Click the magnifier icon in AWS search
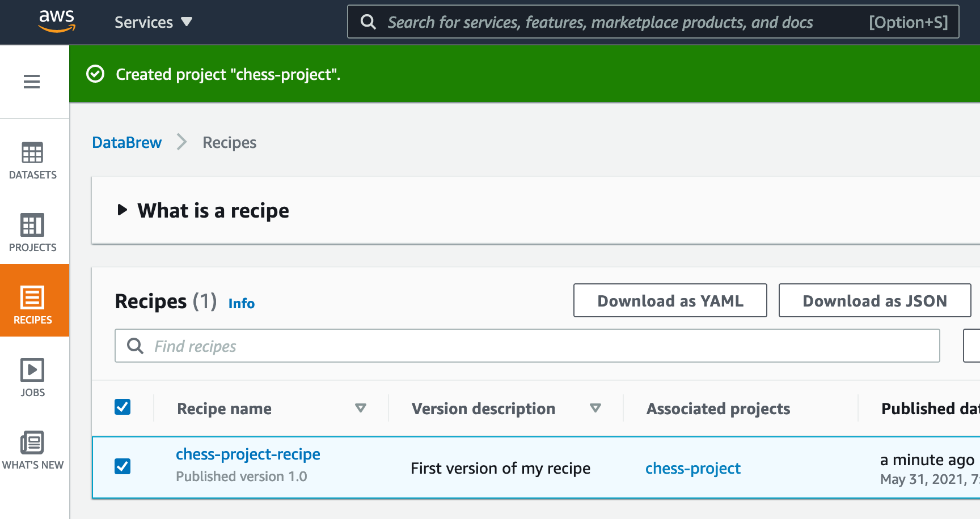 [x=369, y=22]
